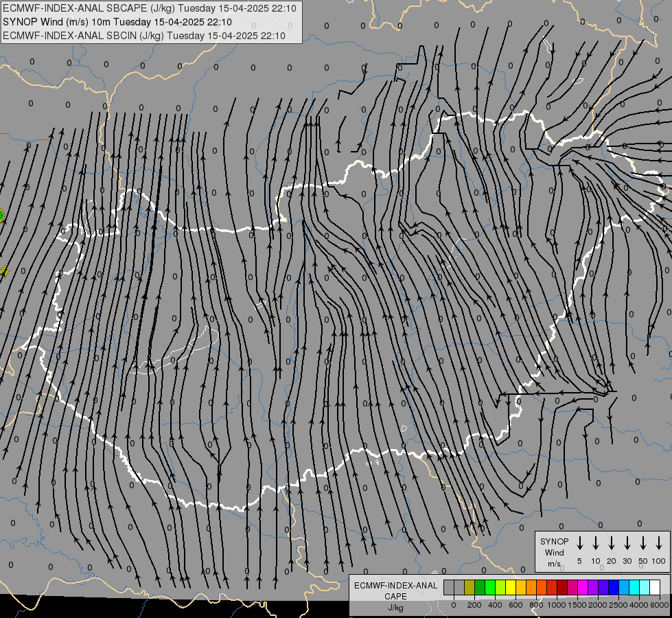The image size is (672, 618).
Task: Click the '2500' CAPE scale label
Action: [618, 605]
